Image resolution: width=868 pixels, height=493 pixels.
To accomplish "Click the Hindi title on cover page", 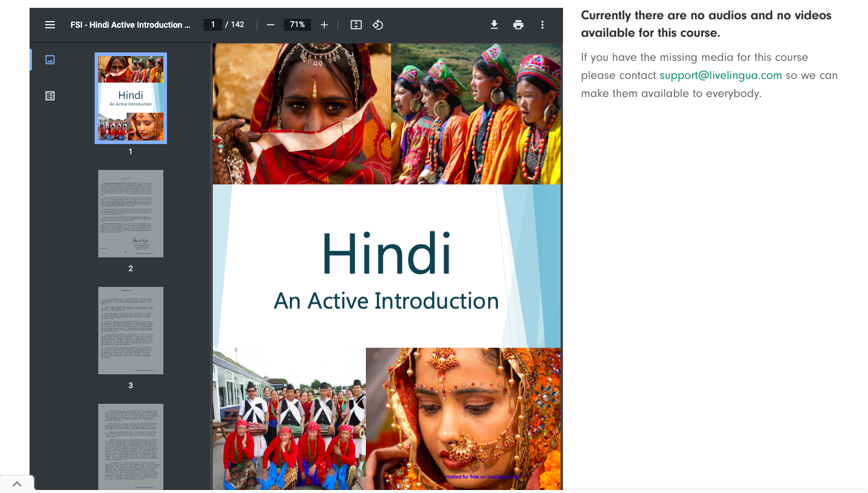I will 386,253.
